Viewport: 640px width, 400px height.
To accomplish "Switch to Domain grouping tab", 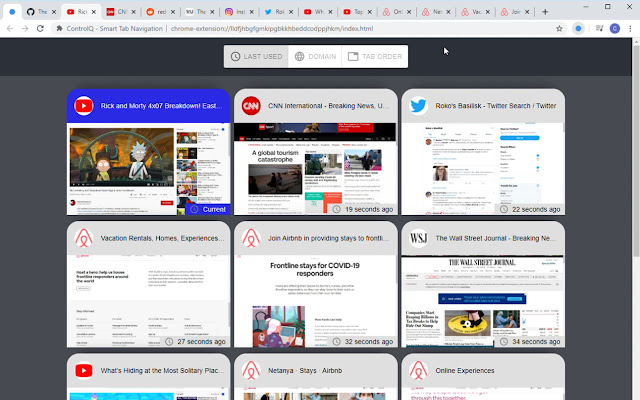I will point(315,56).
